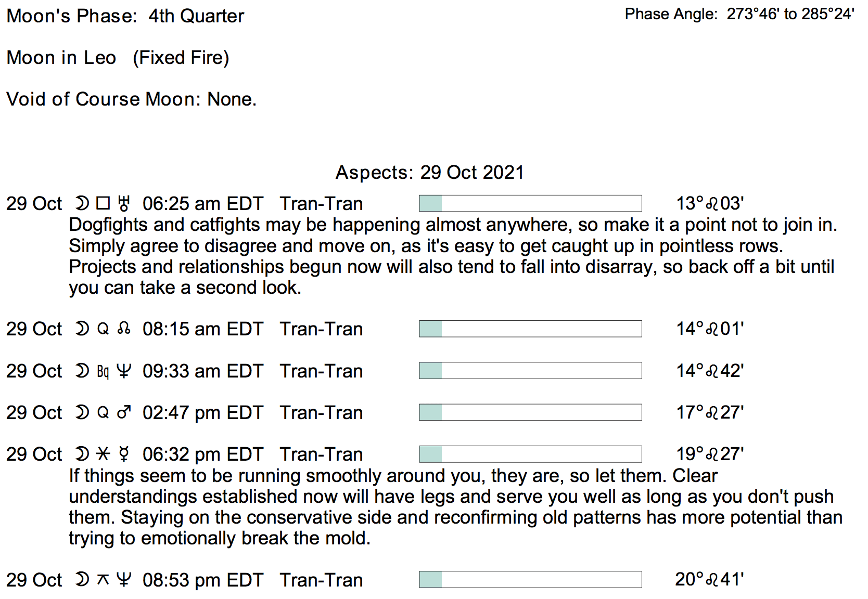Click the 'Aspects: 29 Oct 2021' heading
The image size is (868, 599).
point(429,173)
